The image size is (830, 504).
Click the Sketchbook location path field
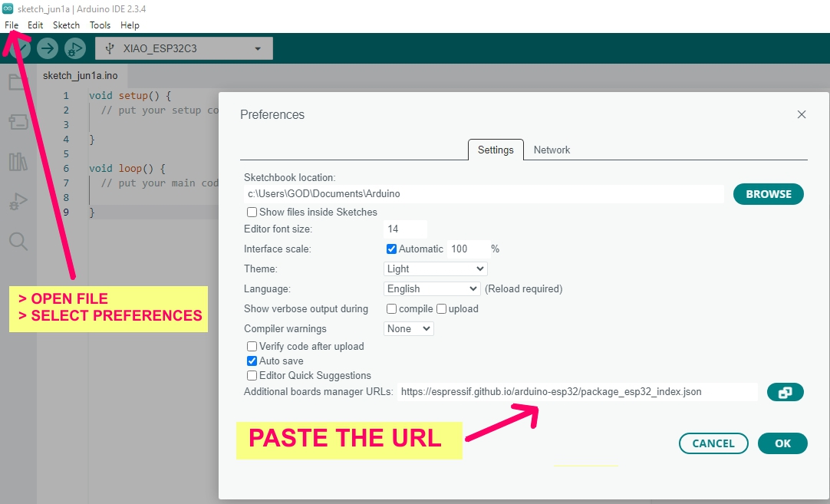(483, 194)
